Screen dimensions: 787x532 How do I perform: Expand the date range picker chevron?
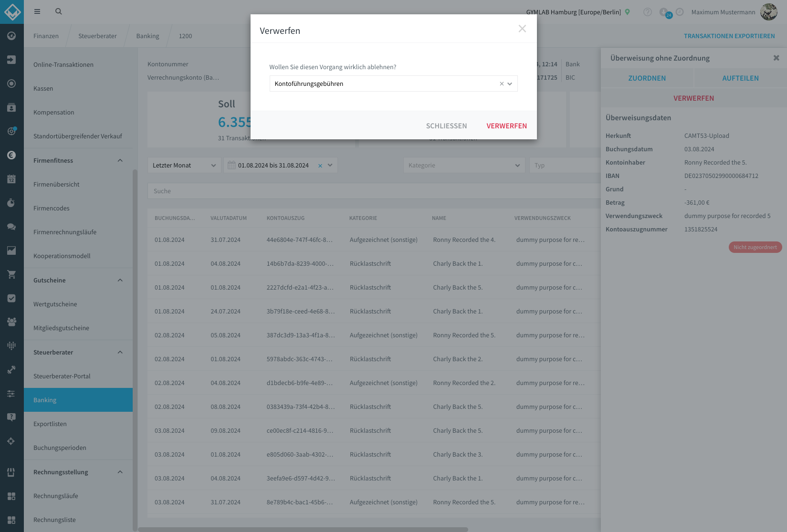[330, 165]
